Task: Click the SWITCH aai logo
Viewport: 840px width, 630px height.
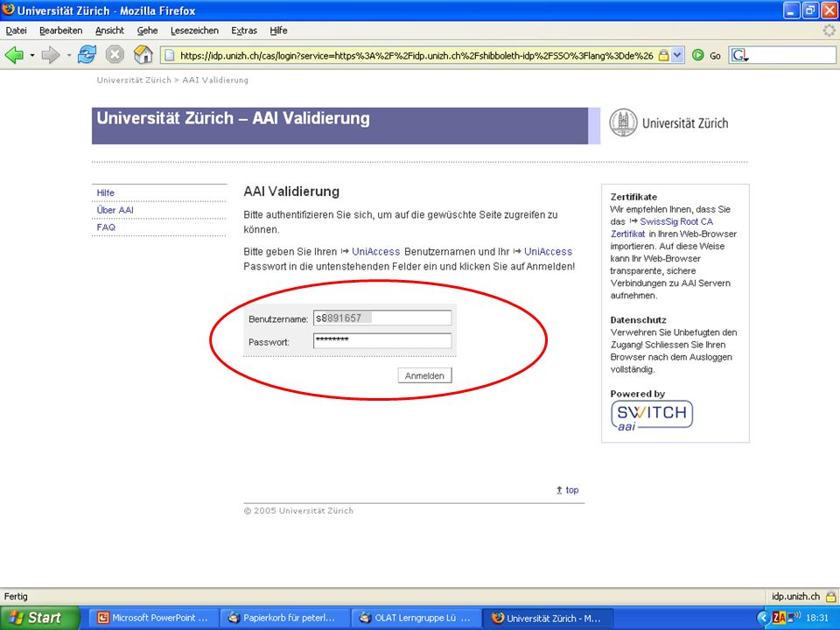Action: click(x=651, y=416)
